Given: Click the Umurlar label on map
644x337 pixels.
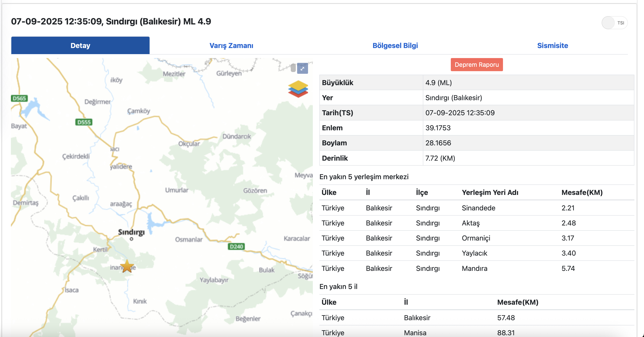Looking at the screenshot, I should click(x=177, y=190).
